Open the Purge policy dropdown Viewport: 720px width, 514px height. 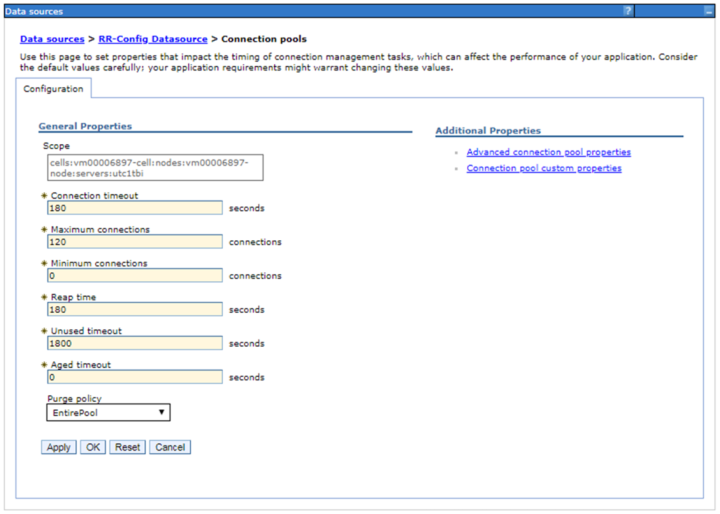pos(108,412)
